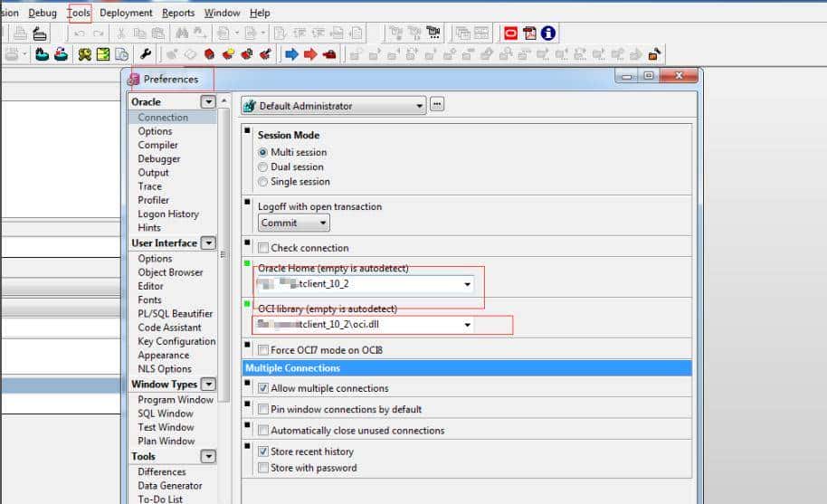Click the category list scroll up arrow
Screen dimensions: 827x504
tap(224, 100)
